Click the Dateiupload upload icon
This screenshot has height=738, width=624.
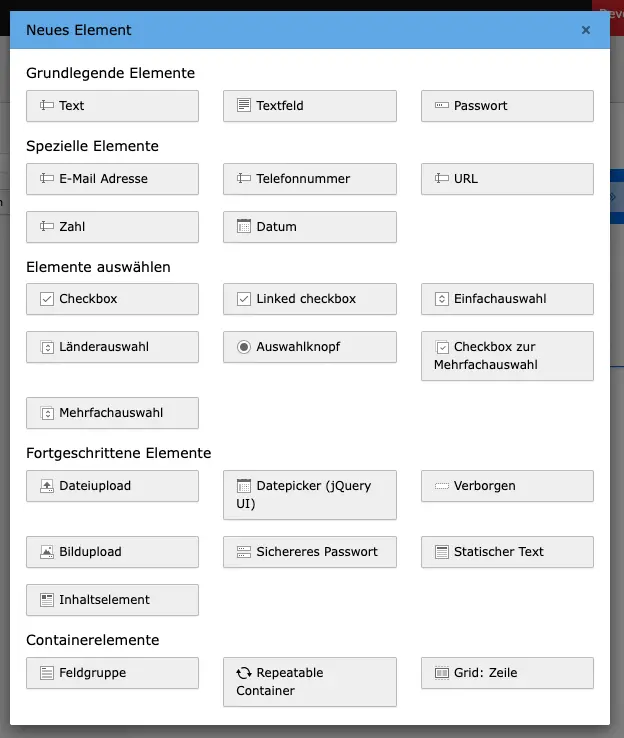tap(47, 486)
